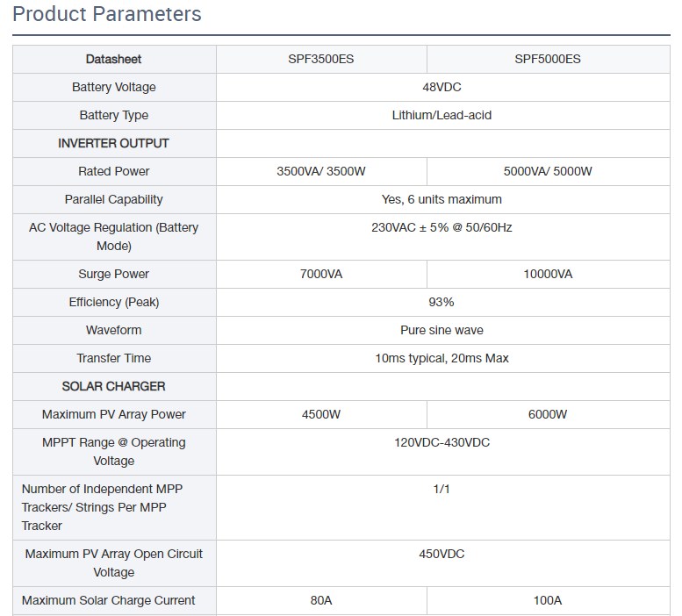Click the Product Parameters heading
682x616 pixels.
click(107, 14)
